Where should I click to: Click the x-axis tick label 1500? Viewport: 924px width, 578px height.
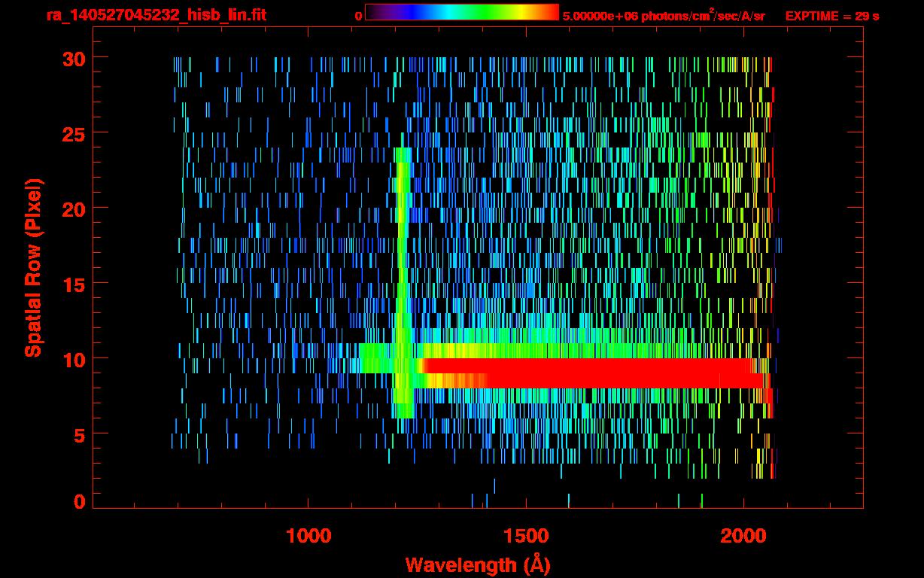[x=527, y=536]
